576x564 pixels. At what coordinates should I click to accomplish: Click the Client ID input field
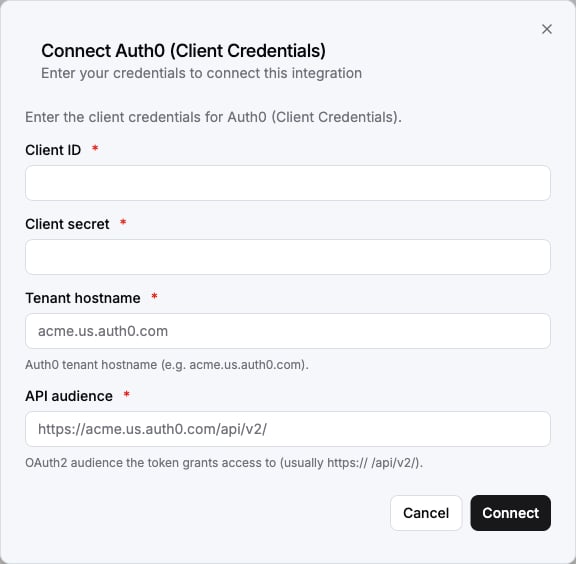[288, 183]
